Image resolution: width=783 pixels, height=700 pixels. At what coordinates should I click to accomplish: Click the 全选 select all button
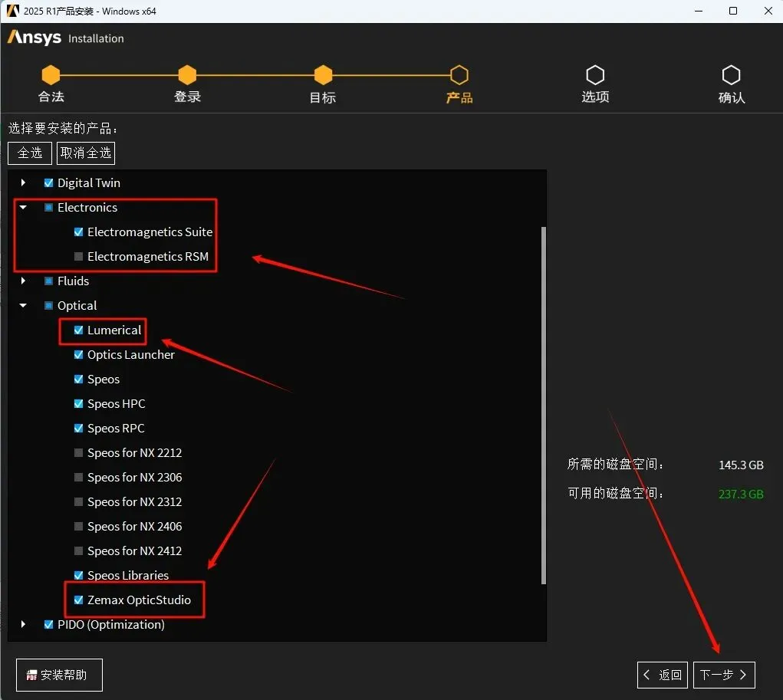[x=30, y=153]
